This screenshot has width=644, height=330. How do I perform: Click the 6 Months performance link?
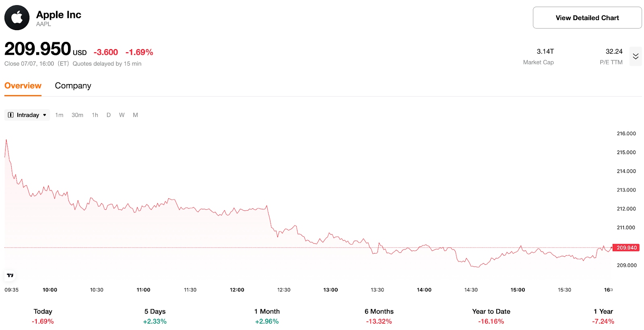[378, 316]
